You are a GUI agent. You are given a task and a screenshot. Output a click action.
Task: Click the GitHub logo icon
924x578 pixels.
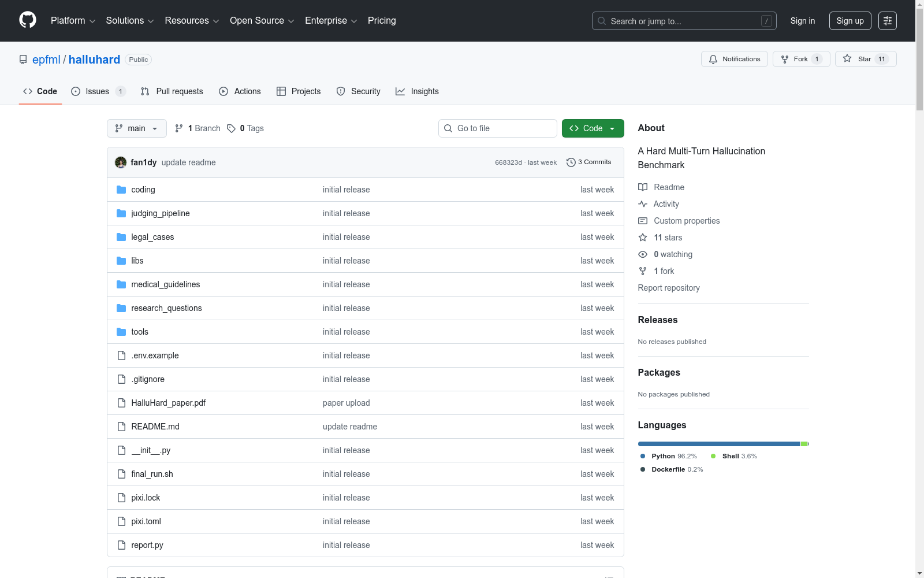tap(28, 20)
